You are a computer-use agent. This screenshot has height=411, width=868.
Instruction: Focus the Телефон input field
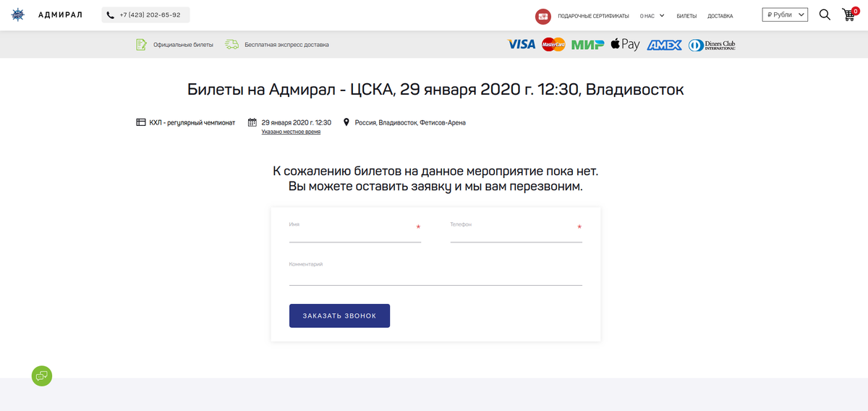[x=516, y=233]
